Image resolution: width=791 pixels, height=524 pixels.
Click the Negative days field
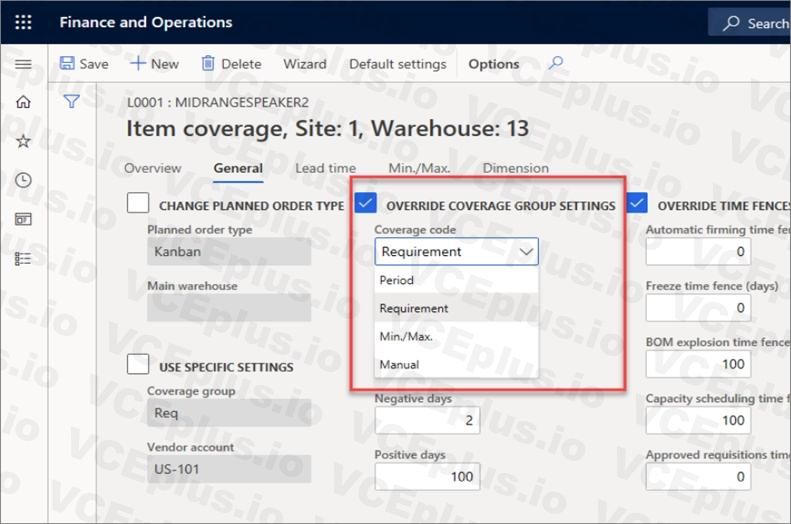[x=427, y=420]
